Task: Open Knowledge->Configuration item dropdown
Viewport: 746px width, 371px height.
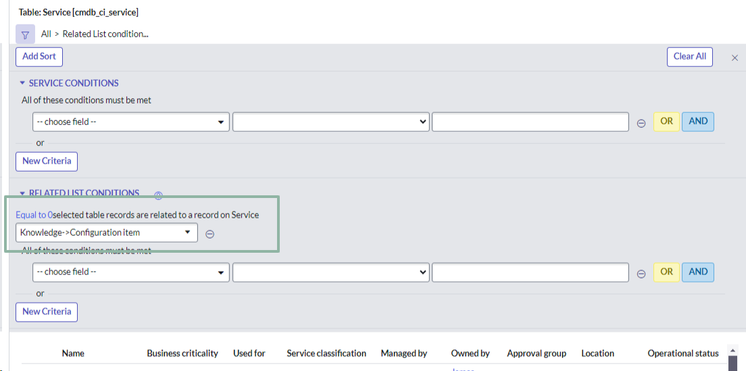Action: tap(107, 233)
